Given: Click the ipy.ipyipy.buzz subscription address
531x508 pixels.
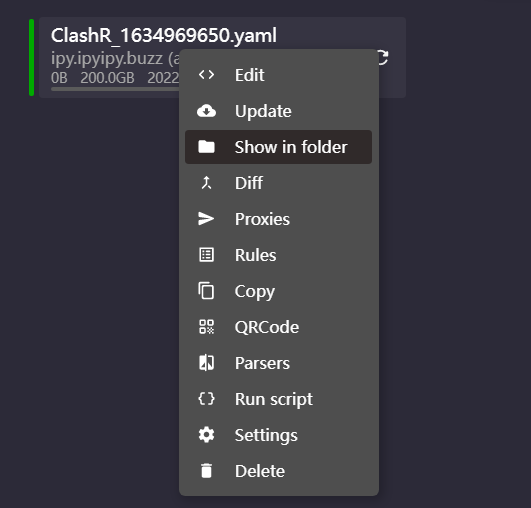Looking at the screenshot, I should (107, 58).
